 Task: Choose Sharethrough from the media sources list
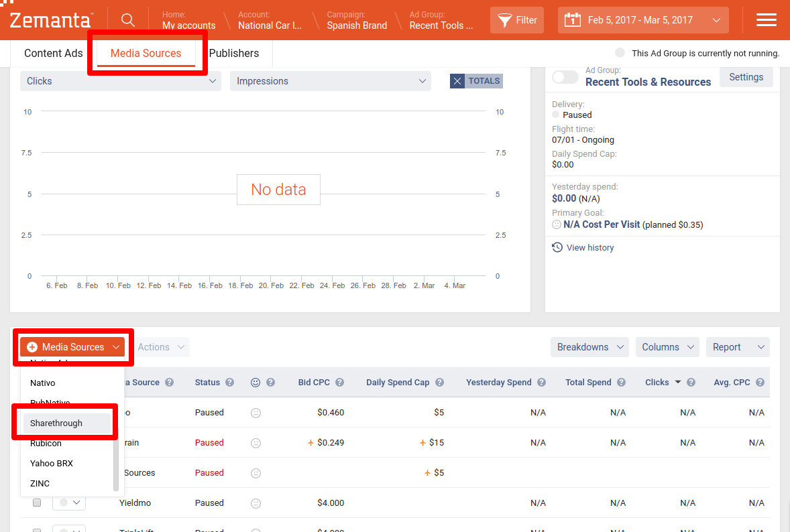pos(67,423)
